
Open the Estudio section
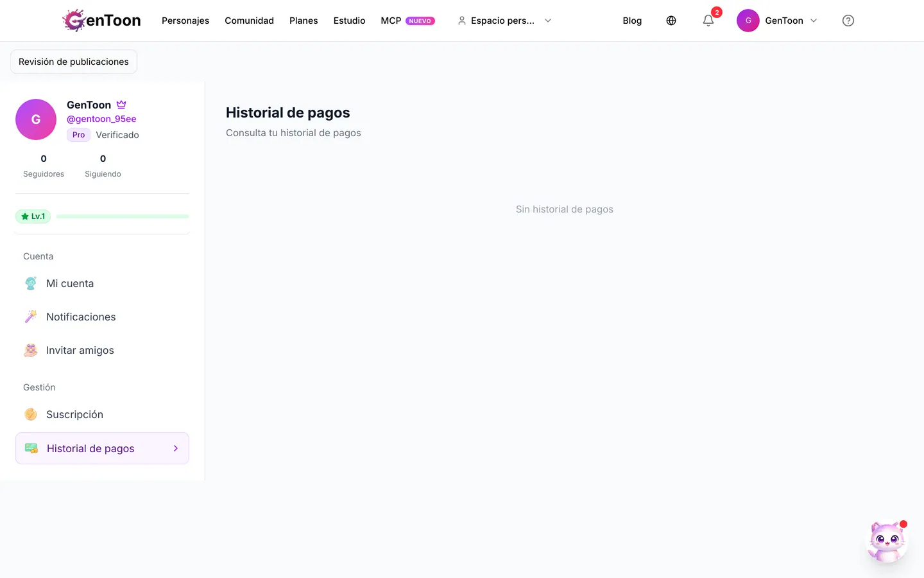point(349,21)
